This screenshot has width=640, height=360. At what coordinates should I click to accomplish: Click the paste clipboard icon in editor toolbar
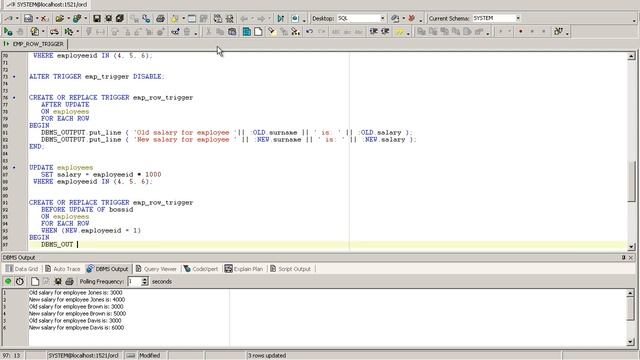pos(232,31)
